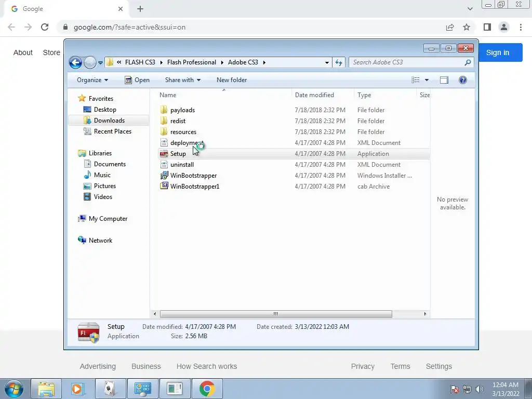Click the New folder button
The image size is (532, 399).
(x=232, y=80)
